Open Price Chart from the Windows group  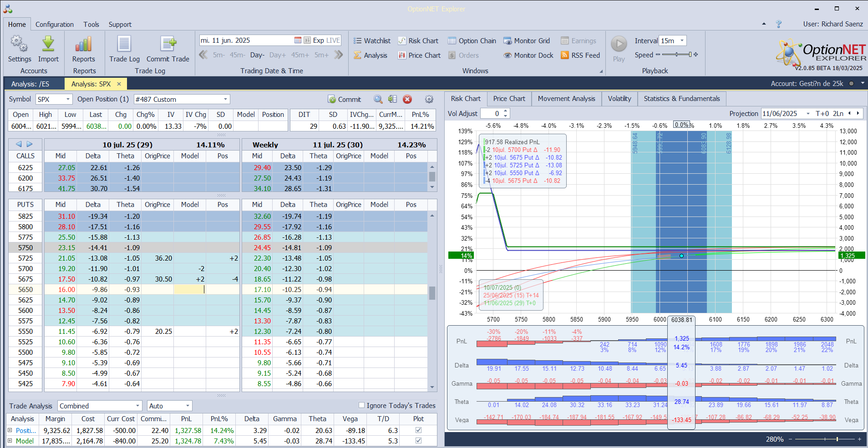click(x=419, y=55)
